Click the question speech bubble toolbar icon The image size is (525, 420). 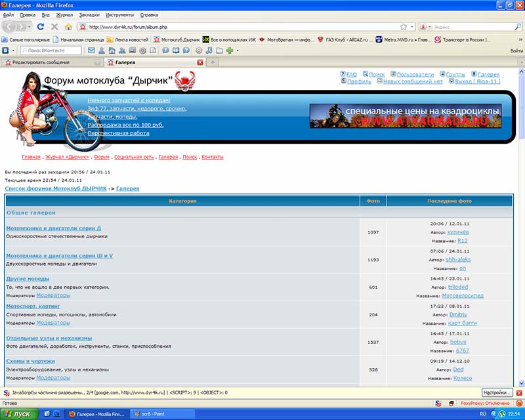186,51
